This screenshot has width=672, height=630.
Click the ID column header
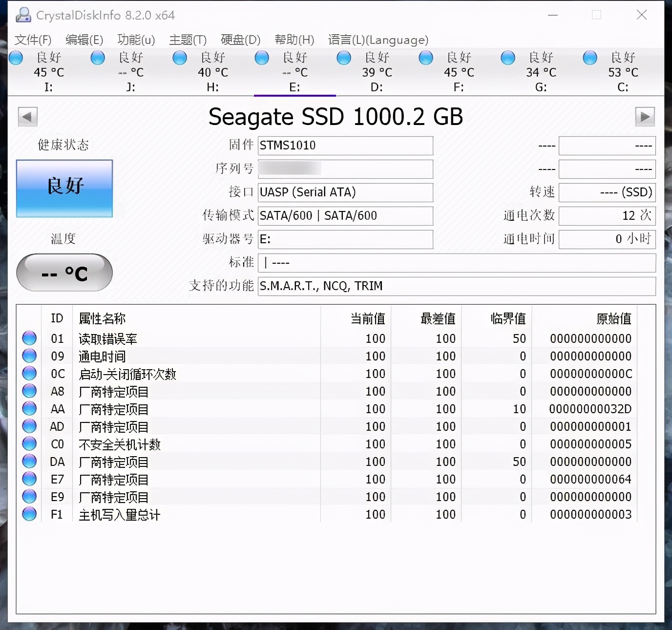[x=57, y=318]
